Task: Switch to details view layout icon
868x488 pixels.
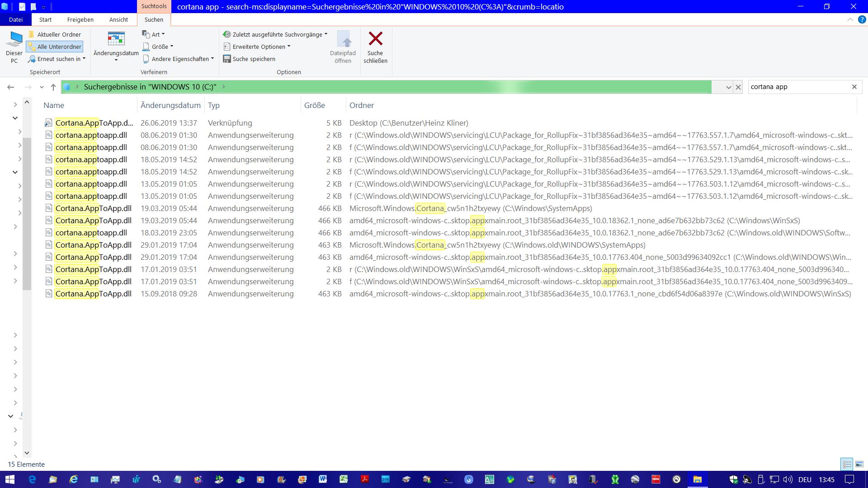Action: point(847,464)
